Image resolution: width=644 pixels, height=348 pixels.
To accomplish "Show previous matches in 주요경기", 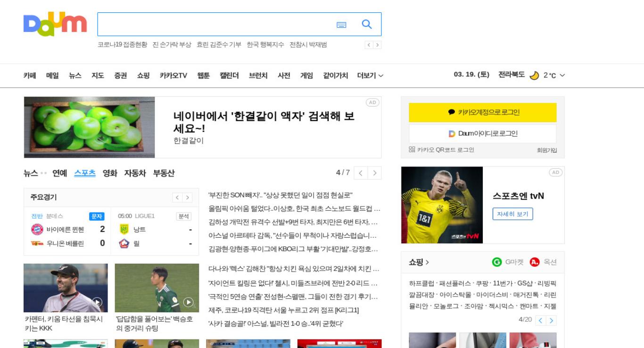I will [177, 198].
